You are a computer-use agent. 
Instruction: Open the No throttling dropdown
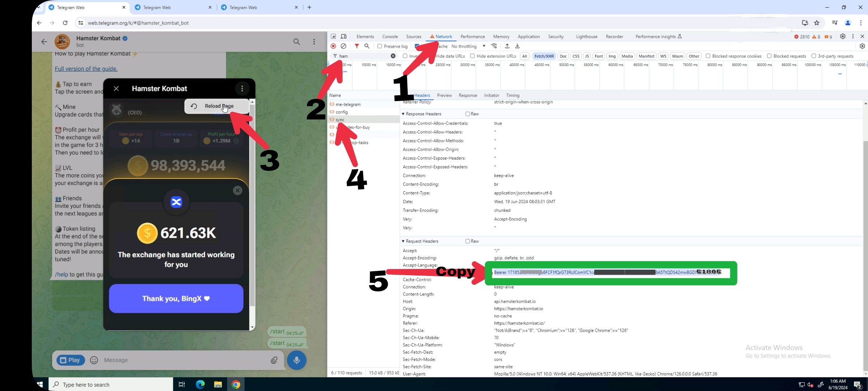[x=468, y=46]
